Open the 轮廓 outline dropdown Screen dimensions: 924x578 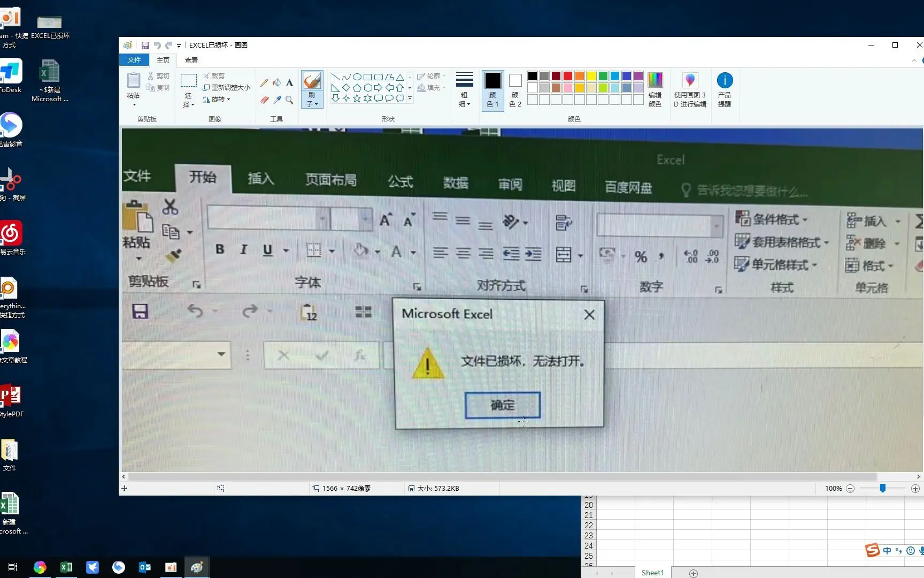point(432,76)
